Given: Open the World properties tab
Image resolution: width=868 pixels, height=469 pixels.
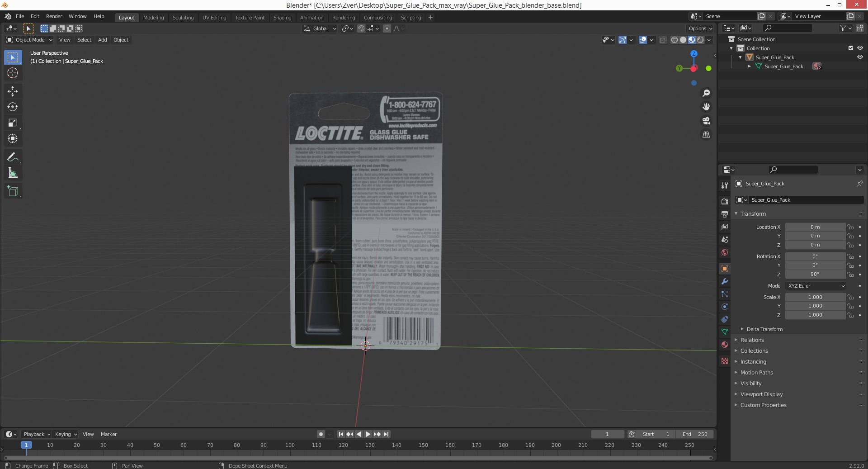Looking at the screenshot, I should click(725, 252).
